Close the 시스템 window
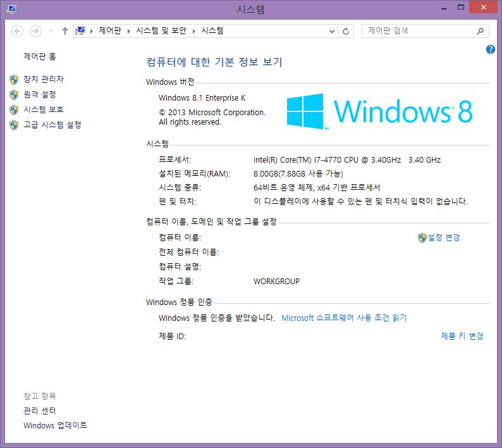This screenshot has width=502, height=448. point(484,7)
